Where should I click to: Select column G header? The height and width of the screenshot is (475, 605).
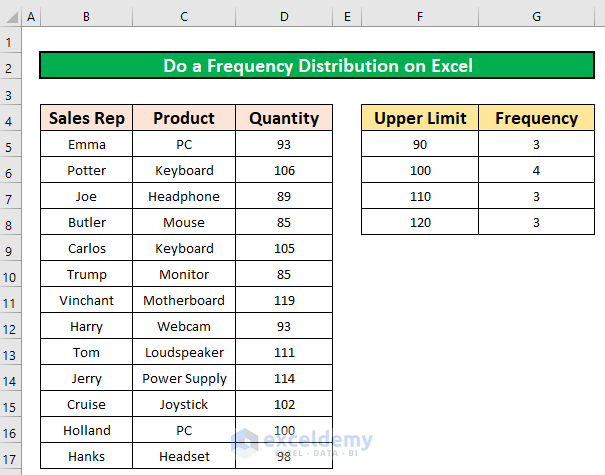coord(536,17)
